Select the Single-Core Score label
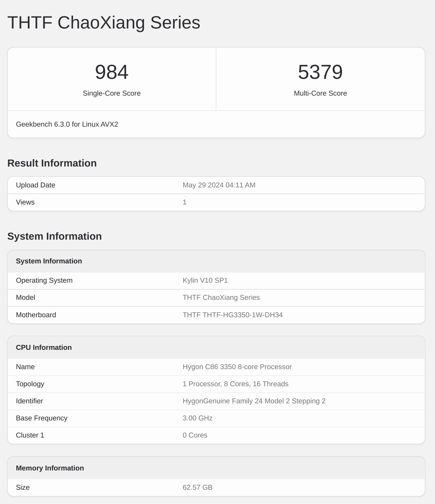Screen dimensions: 435x504 tap(111, 93)
